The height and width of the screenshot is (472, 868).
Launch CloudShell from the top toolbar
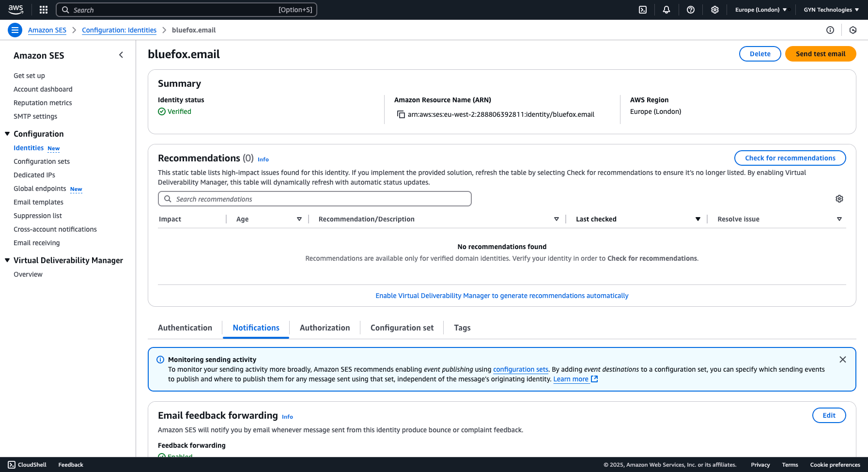[x=642, y=10]
